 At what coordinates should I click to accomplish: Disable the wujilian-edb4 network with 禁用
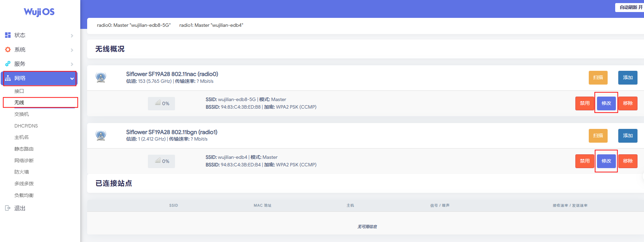tap(584, 161)
